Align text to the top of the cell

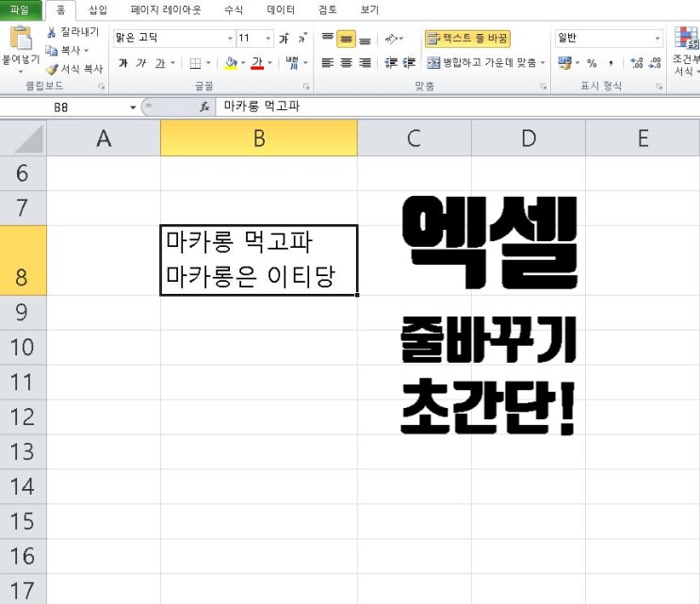pos(328,39)
